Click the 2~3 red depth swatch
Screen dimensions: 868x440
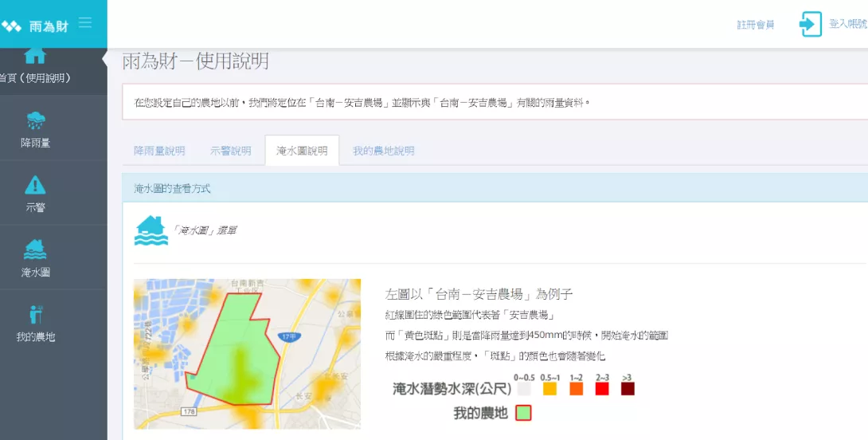tap(602, 388)
